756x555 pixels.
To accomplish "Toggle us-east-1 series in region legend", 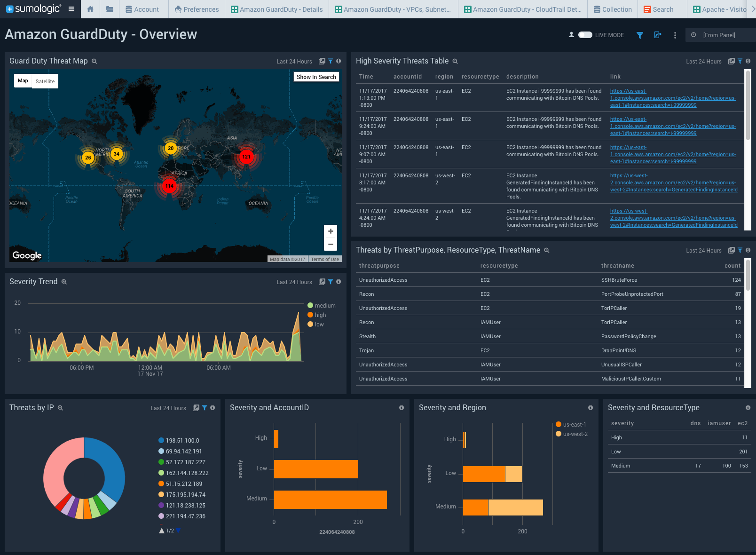I will coord(571,425).
